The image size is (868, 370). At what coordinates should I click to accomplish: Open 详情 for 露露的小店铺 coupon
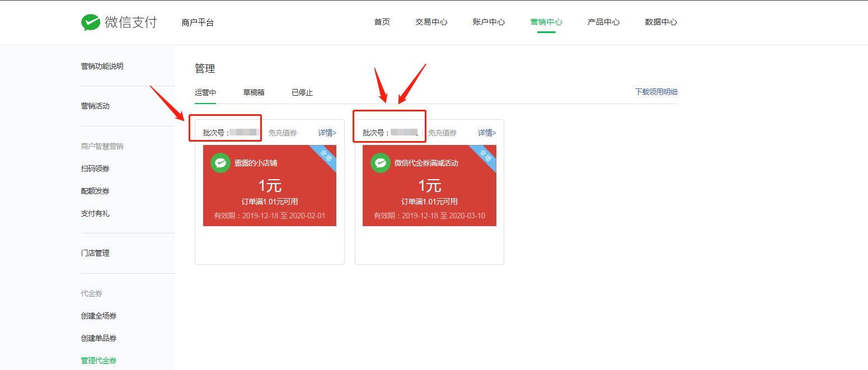coord(327,133)
